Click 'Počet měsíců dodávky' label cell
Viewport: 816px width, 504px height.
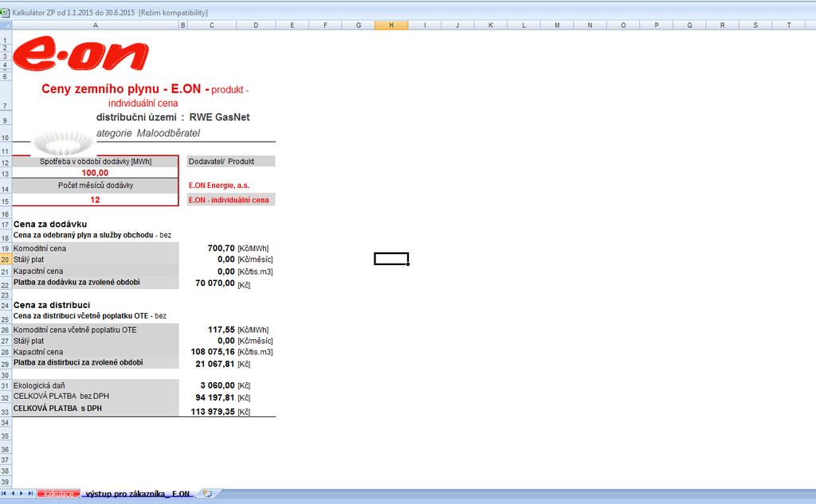click(x=96, y=186)
